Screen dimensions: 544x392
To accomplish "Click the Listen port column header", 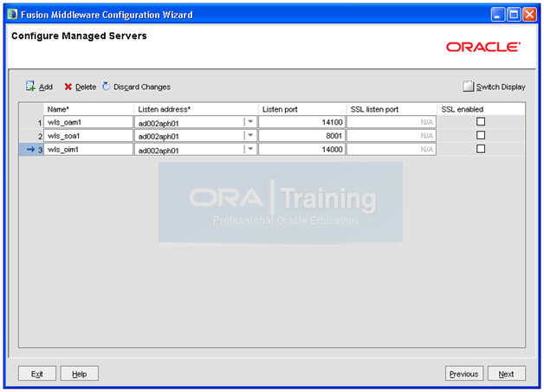I will 302,109.
